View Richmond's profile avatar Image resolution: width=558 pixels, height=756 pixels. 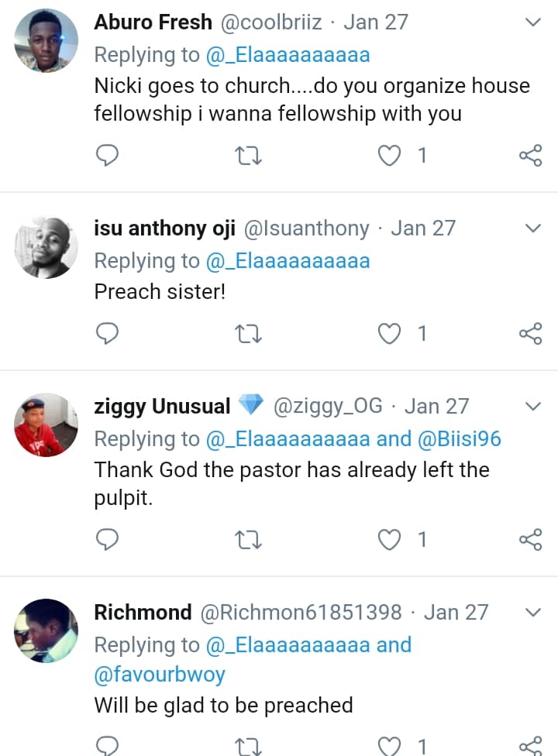click(x=46, y=631)
